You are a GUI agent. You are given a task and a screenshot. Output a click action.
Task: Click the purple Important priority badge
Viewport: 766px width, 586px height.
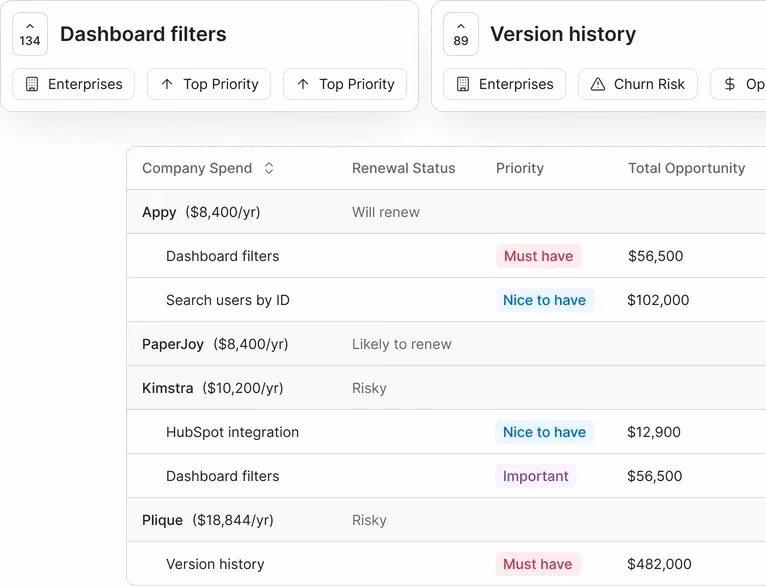pos(535,476)
